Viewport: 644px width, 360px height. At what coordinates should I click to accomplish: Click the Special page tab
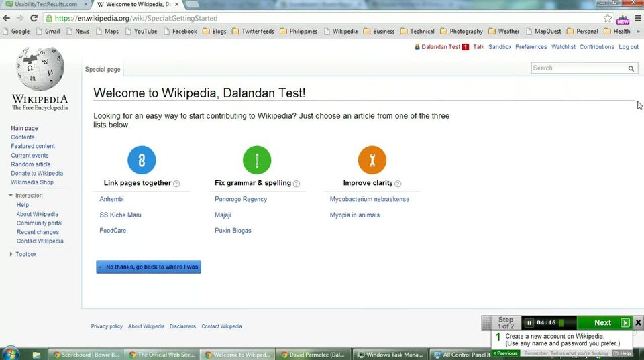click(x=103, y=69)
